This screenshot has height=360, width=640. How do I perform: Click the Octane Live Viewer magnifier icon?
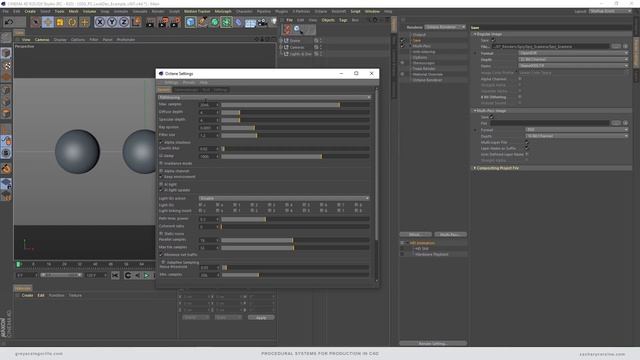click(x=298, y=29)
